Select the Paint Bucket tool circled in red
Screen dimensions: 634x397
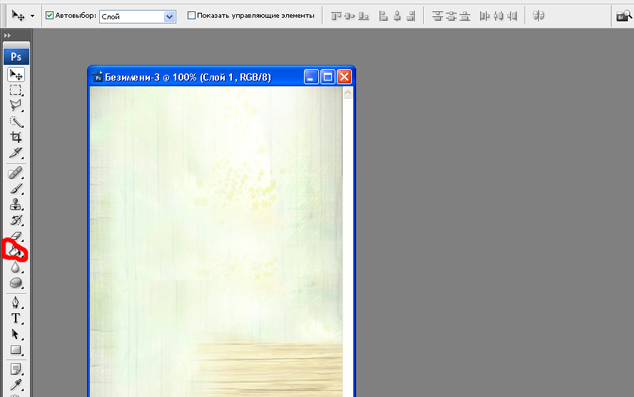coord(16,252)
